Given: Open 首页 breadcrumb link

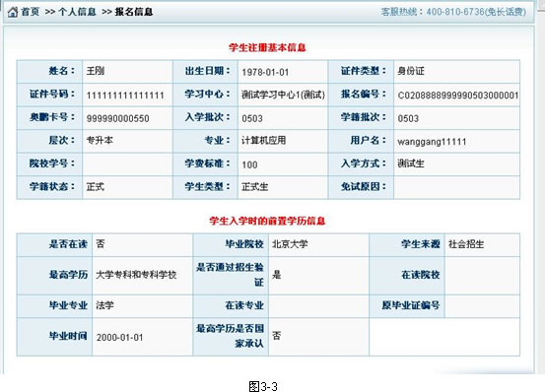Looking at the screenshot, I should coord(31,12).
